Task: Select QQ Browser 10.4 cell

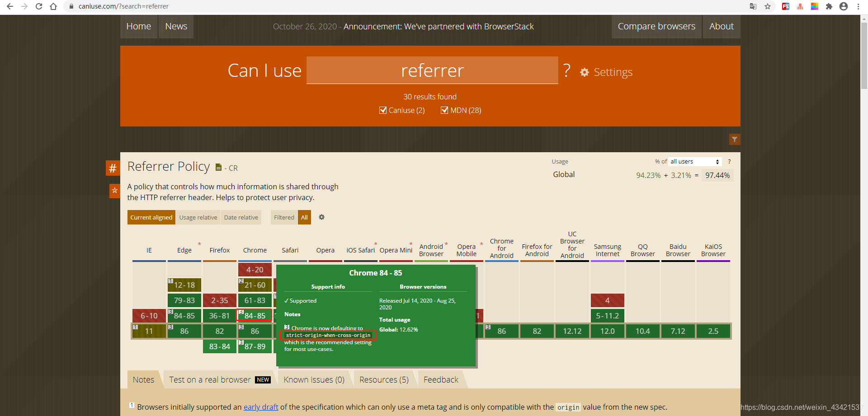Action: pos(643,331)
